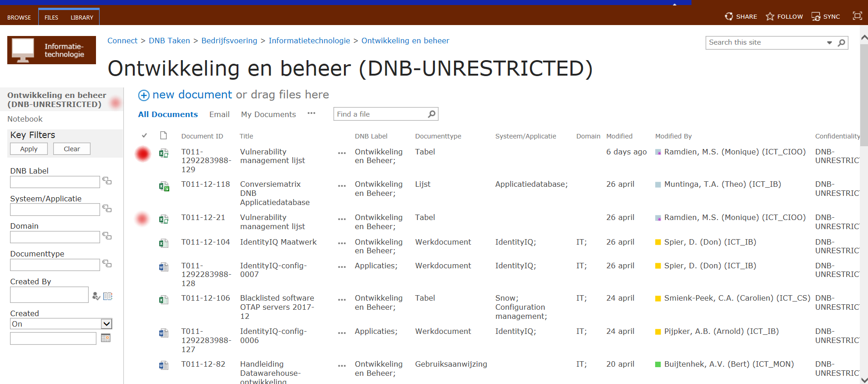The width and height of the screenshot is (868, 384).
Task: Open the Created date calendar picker
Action: click(106, 338)
